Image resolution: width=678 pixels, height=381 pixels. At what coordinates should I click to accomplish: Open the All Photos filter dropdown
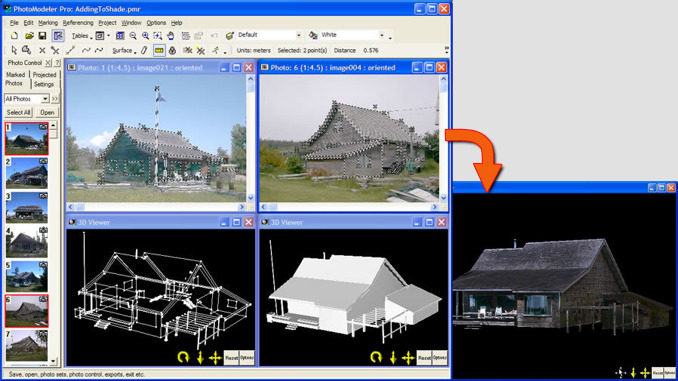[45, 99]
